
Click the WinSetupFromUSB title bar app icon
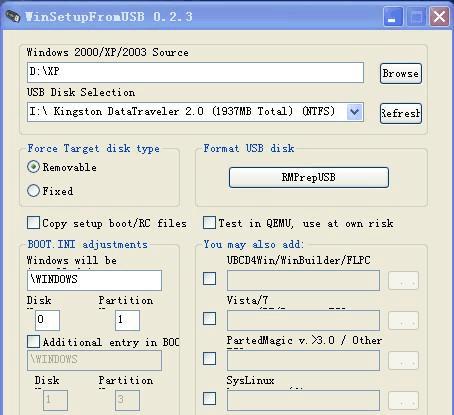tap(13, 16)
